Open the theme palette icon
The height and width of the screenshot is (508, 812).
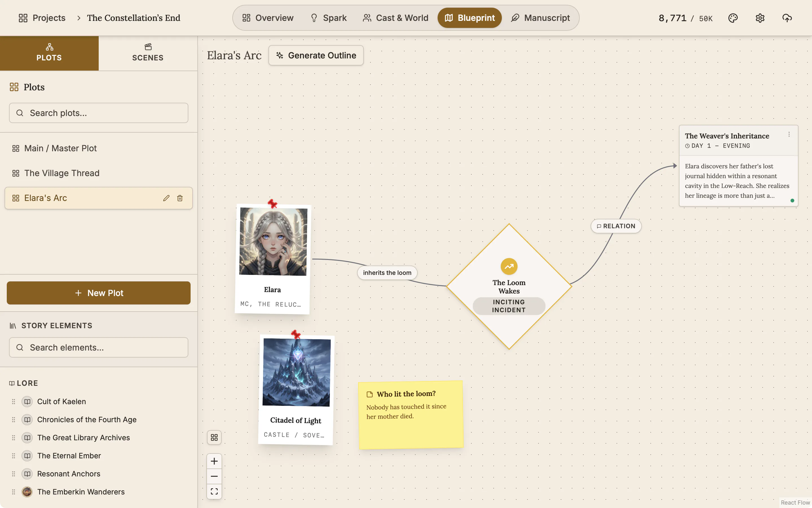(733, 18)
